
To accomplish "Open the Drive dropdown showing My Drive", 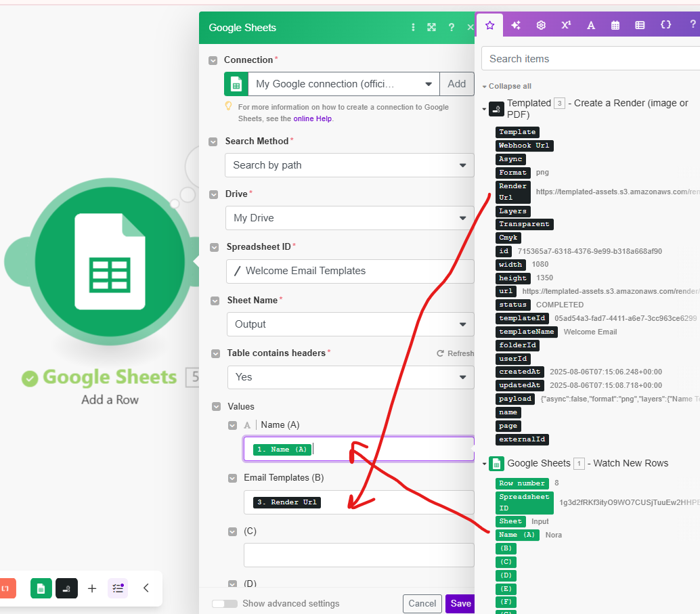I will click(350, 218).
